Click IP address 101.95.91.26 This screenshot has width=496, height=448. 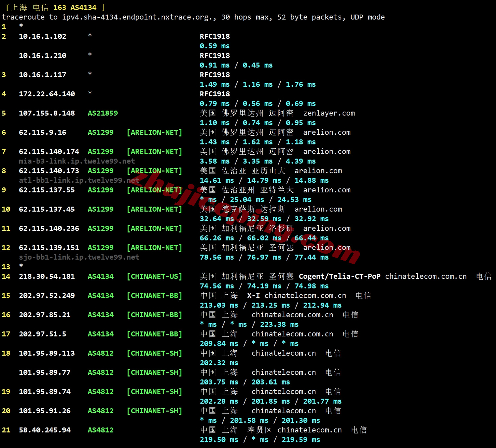(x=45, y=411)
